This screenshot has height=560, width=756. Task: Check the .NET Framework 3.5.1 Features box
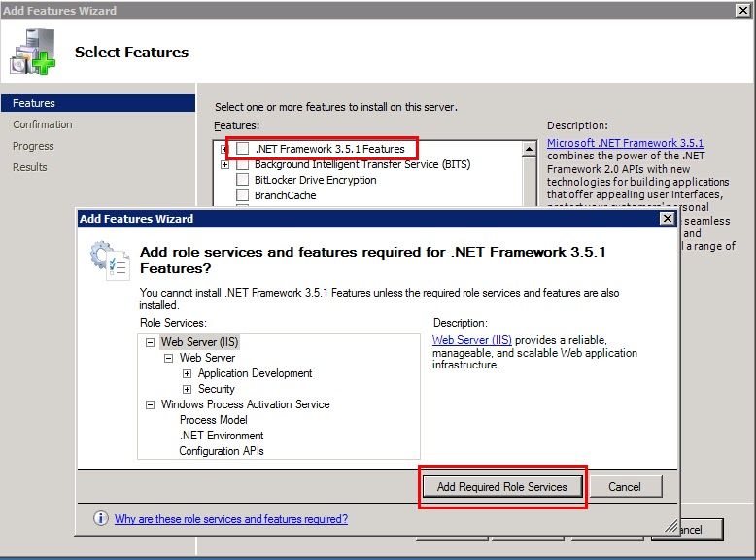(x=243, y=149)
